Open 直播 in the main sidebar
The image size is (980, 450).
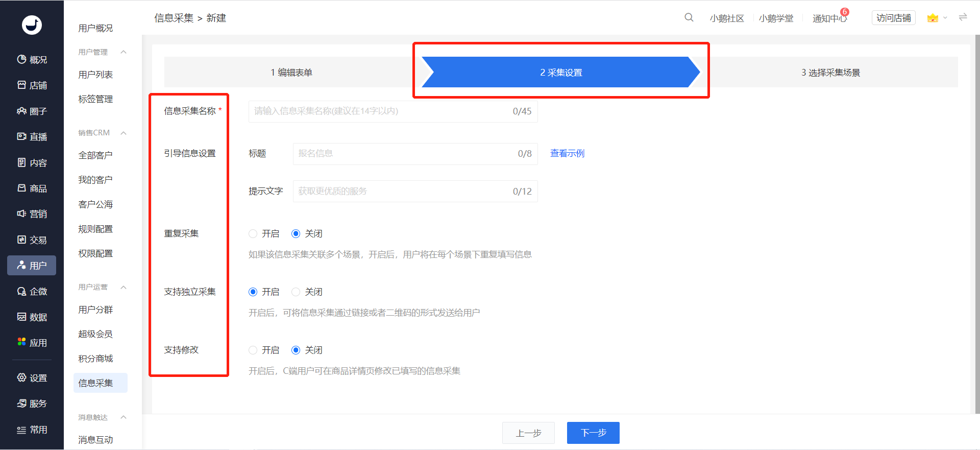tap(32, 137)
